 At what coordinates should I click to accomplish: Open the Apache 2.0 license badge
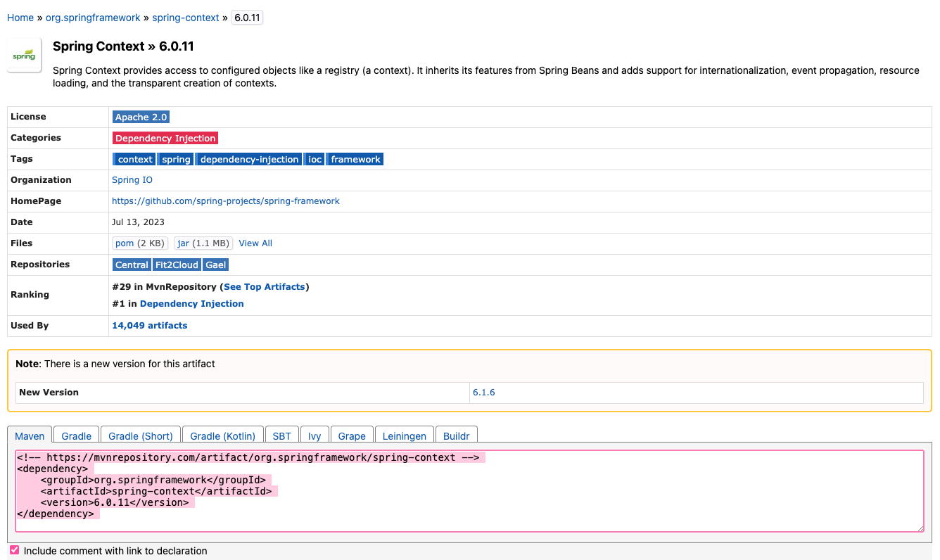[141, 117]
